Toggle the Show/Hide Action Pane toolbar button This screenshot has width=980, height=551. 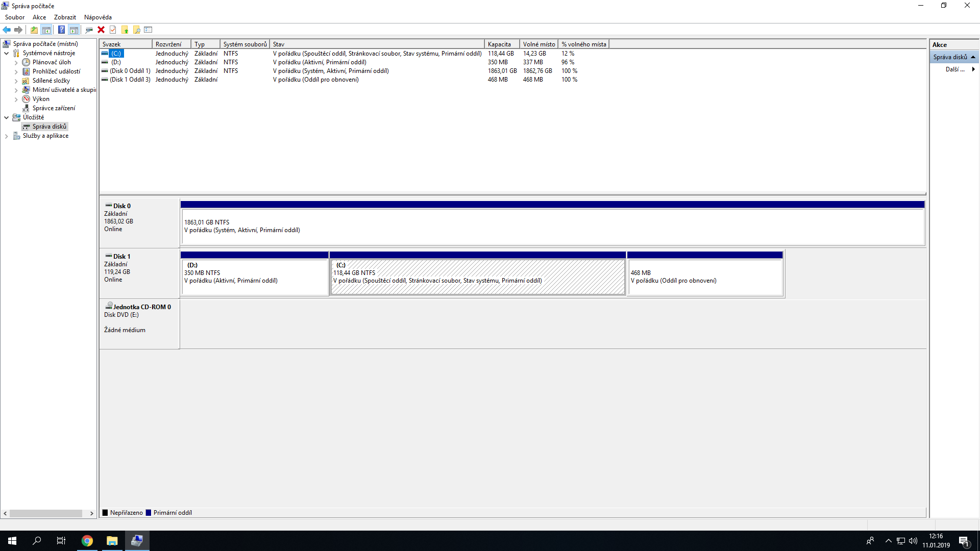click(74, 30)
